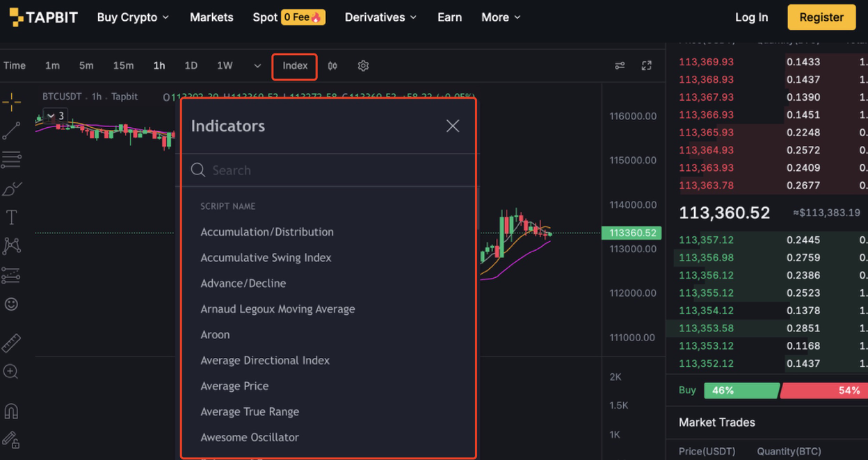The height and width of the screenshot is (460, 868).
Task: Enter fullscreen chart mode
Action: (x=647, y=66)
